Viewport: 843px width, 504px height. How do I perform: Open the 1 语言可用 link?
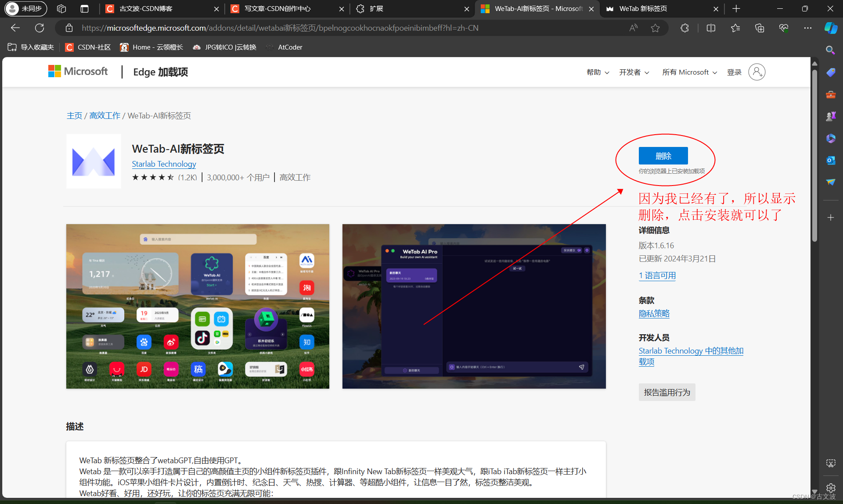tap(657, 275)
